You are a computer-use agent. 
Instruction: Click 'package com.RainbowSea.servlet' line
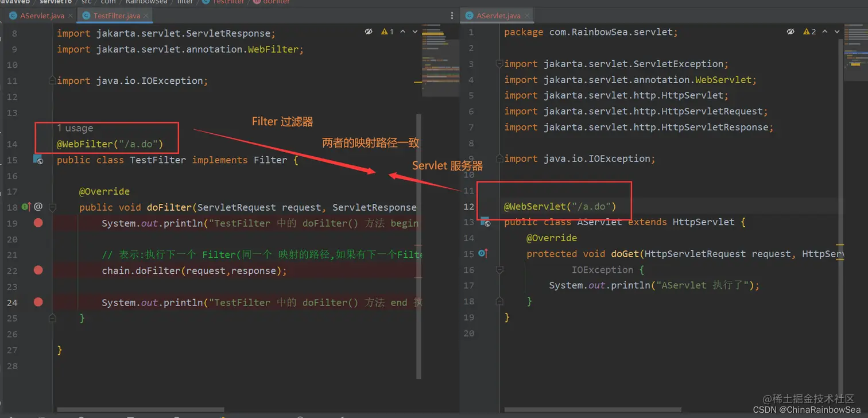click(591, 32)
